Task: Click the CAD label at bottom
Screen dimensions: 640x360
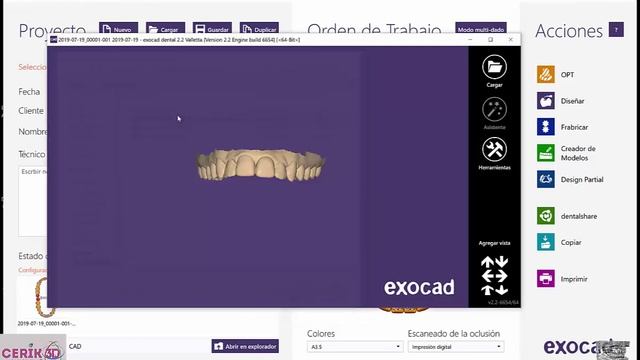Action: [x=75, y=346]
